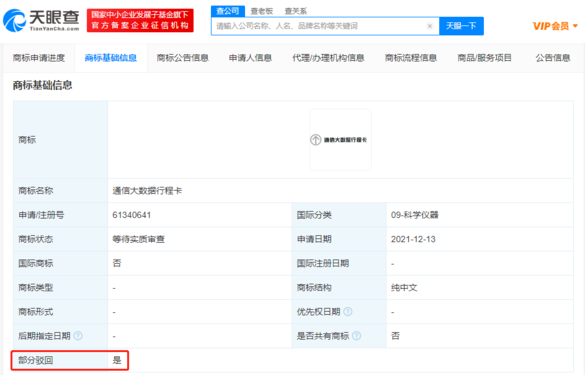
Task: Click the Tianyancha logo
Action: [41, 20]
